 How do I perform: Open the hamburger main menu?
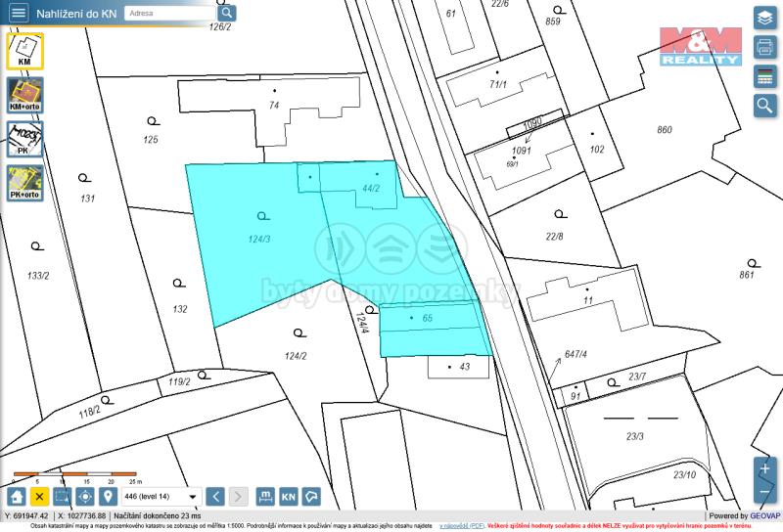19,14
